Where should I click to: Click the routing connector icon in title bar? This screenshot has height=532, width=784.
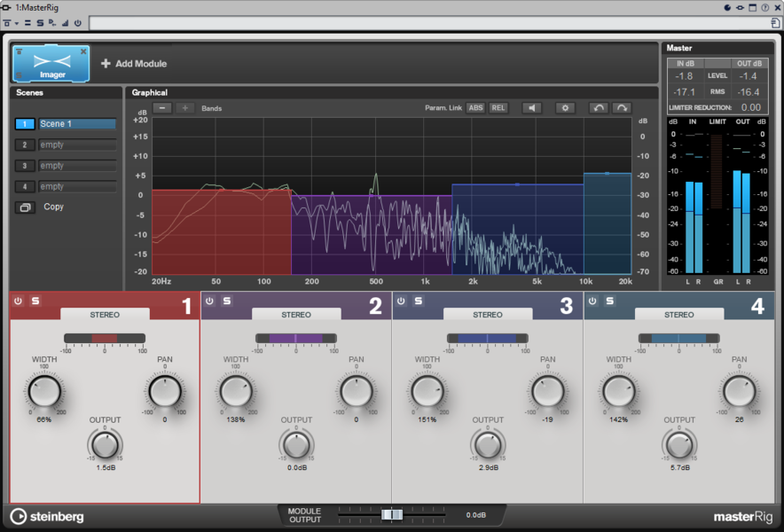coord(740,7)
